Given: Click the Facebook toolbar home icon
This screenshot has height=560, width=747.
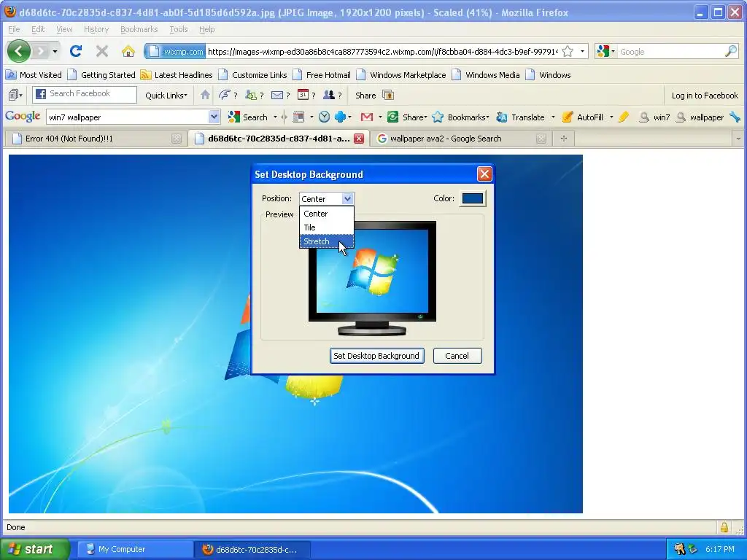Looking at the screenshot, I should [205, 95].
